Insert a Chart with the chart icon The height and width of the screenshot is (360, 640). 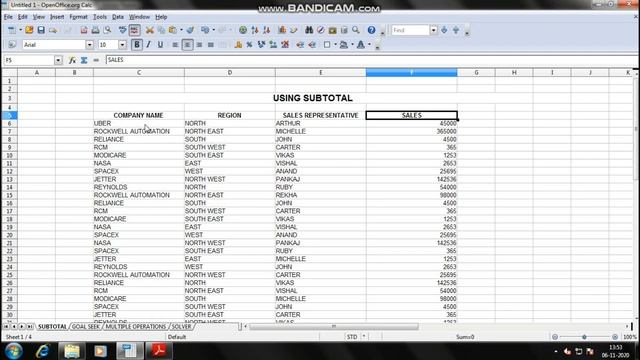(282, 30)
